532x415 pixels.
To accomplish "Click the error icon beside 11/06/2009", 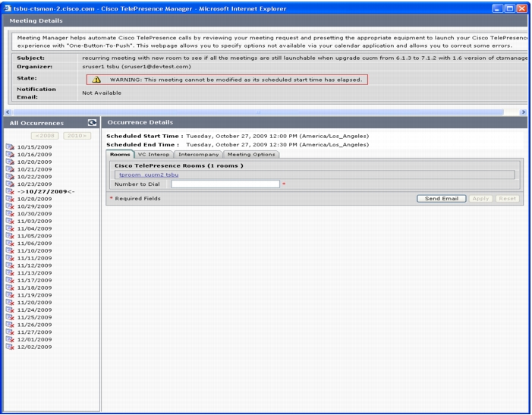I will [10, 243].
